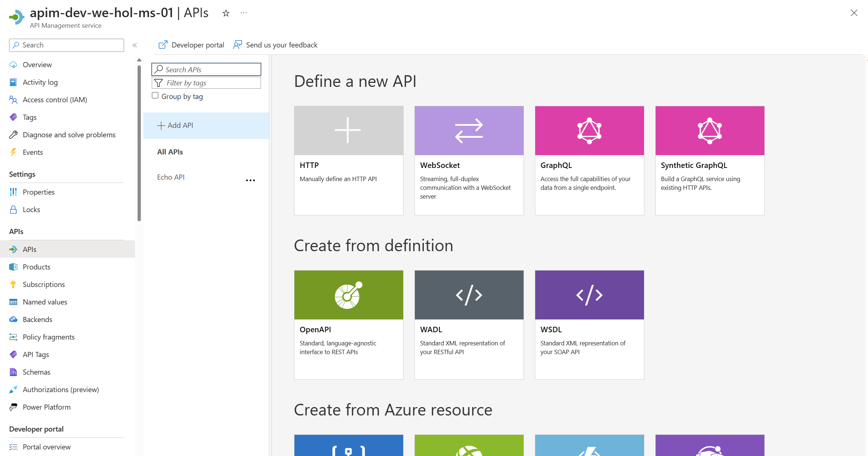Close the APIs blade
Viewport: 868px width, 456px height.
point(854,13)
